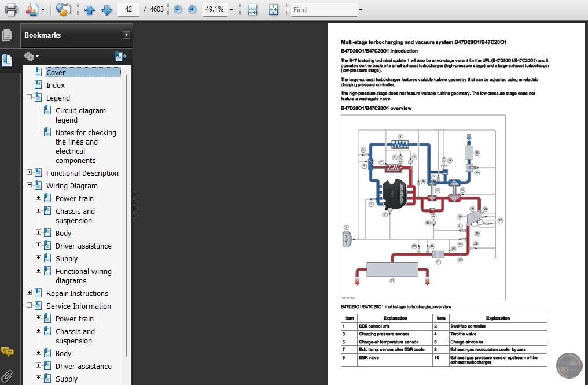The width and height of the screenshot is (588, 385).
Task: Open the bookmarks gear options menu
Action: [31, 57]
